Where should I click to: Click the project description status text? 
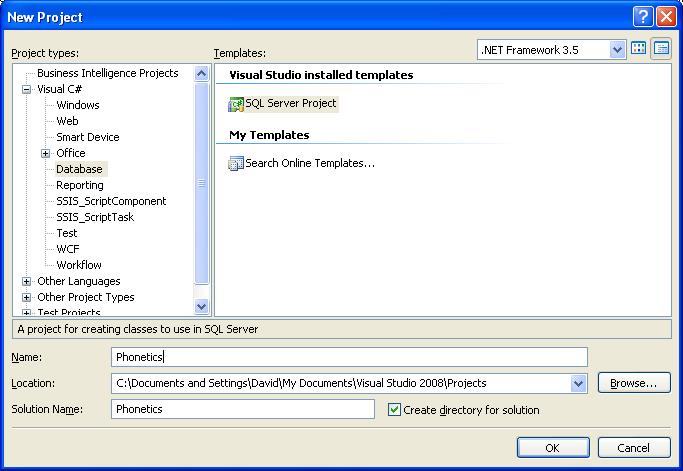click(138, 329)
